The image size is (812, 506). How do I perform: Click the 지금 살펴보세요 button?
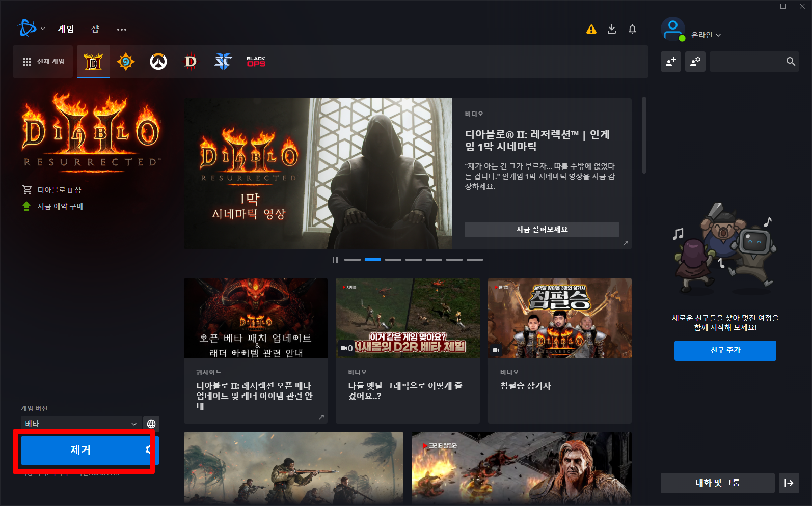(x=542, y=230)
